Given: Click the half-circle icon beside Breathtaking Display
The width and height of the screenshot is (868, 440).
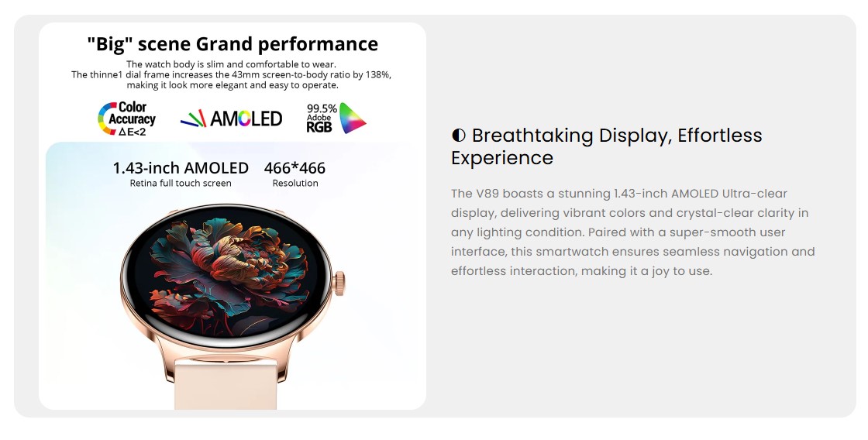Looking at the screenshot, I should tap(458, 135).
